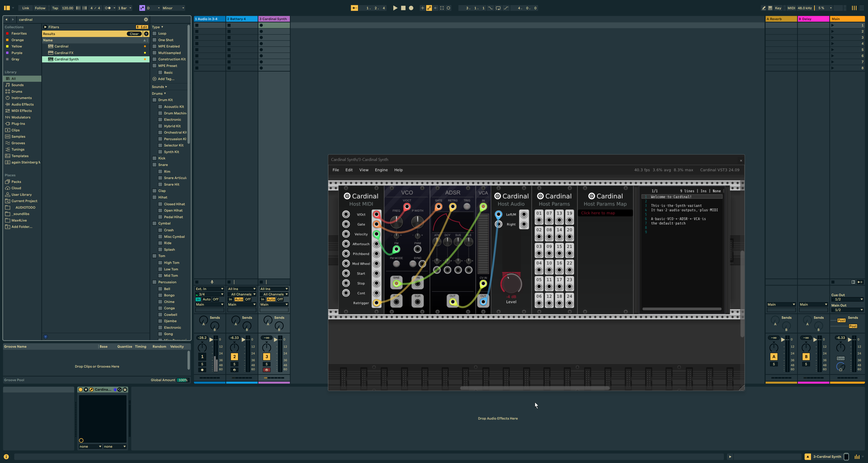Screen dimensions: 868x463
Task: Open Cardinal View menu
Action: tap(363, 170)
